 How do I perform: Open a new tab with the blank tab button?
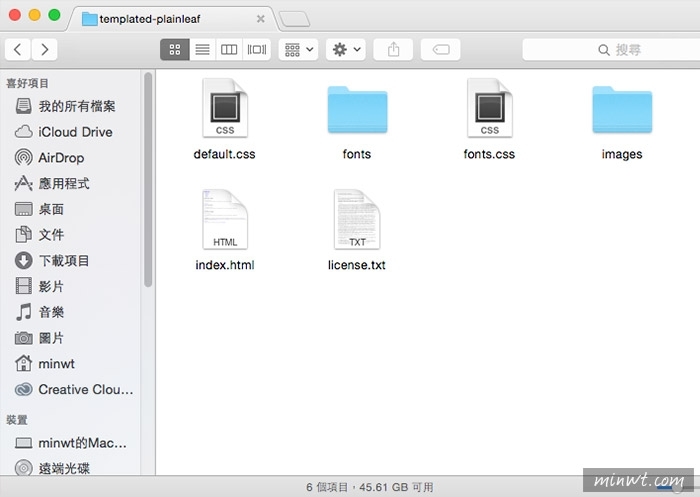point(294,18)
